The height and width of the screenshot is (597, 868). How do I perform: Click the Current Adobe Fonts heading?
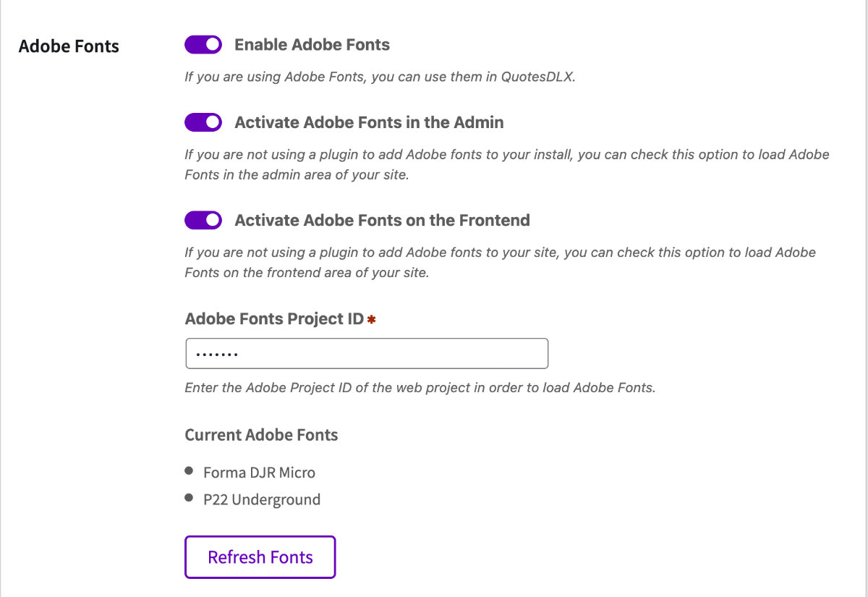pyautogui.click(x=261, y=435)
